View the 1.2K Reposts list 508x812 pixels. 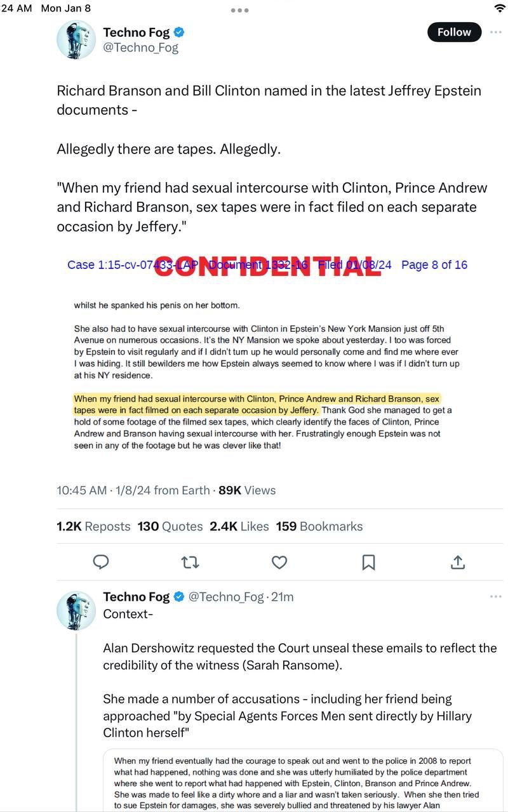click(x=93, y=527)
